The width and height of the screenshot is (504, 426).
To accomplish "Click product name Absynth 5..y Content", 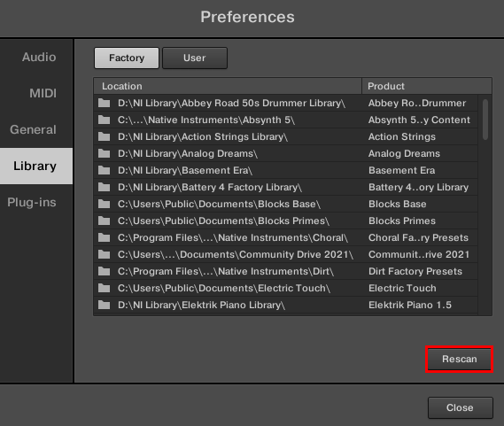I will coord(419,120).
